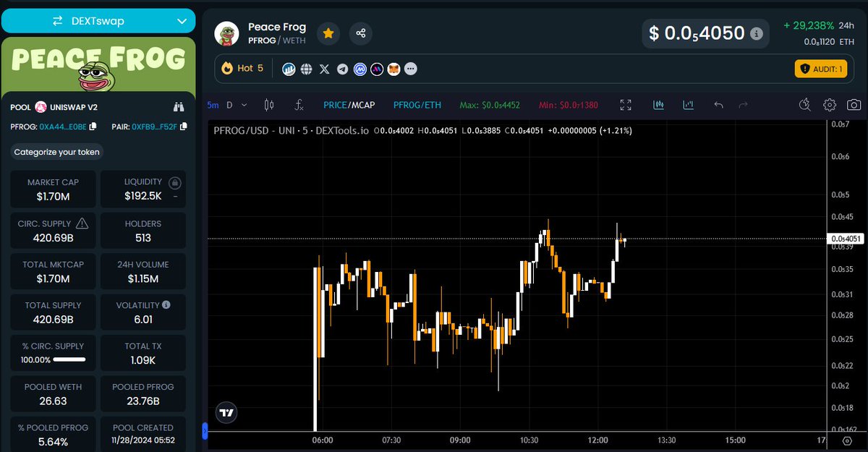This screenshot has width=868, height=452.
Task: Open the candlestick chart style selector
Action: [269, 105]
